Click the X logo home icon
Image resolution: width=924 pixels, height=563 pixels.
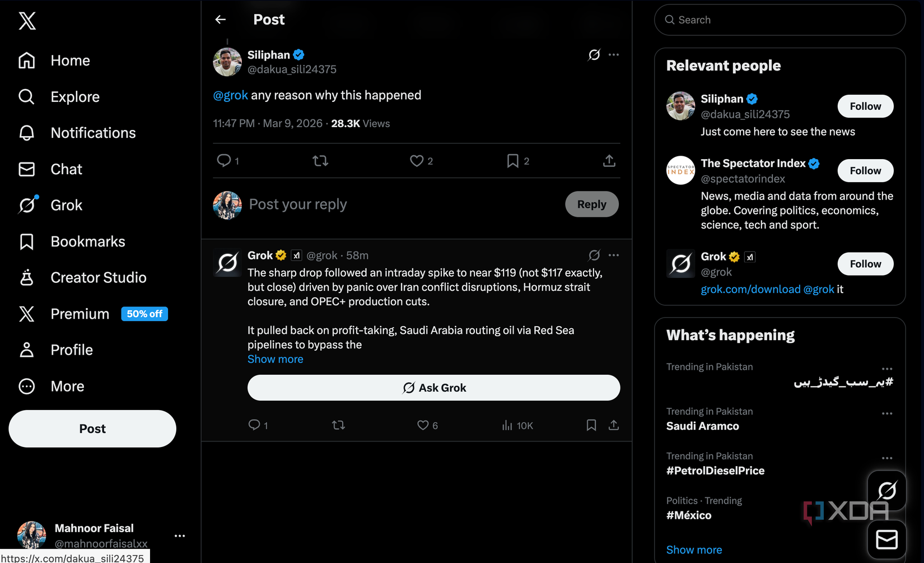pos(27,21)
